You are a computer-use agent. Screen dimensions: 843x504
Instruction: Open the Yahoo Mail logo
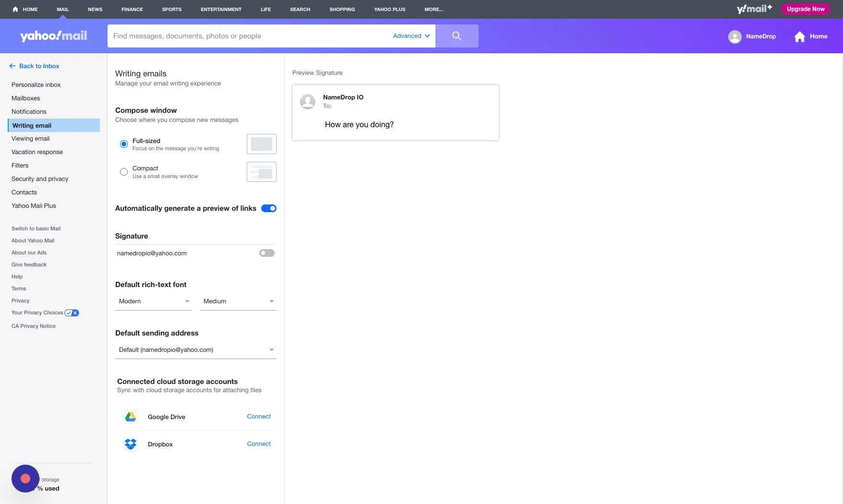53,36
